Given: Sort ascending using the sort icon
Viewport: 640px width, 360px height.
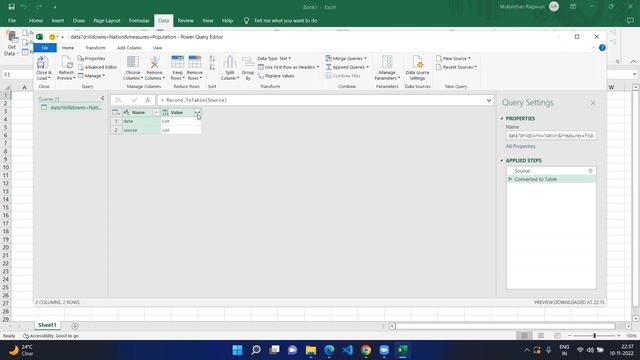Looking at the screenshot, I should (x=212, y=59).
